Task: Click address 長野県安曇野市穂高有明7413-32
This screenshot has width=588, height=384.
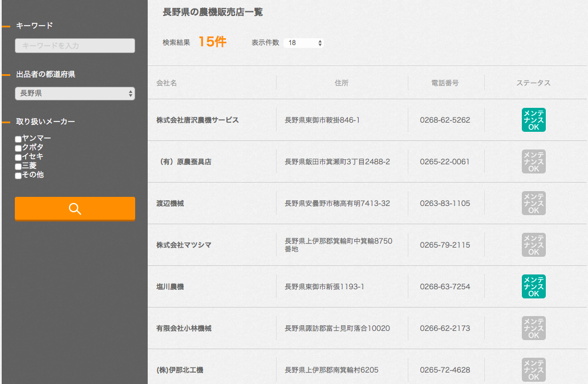Action: 337,203
